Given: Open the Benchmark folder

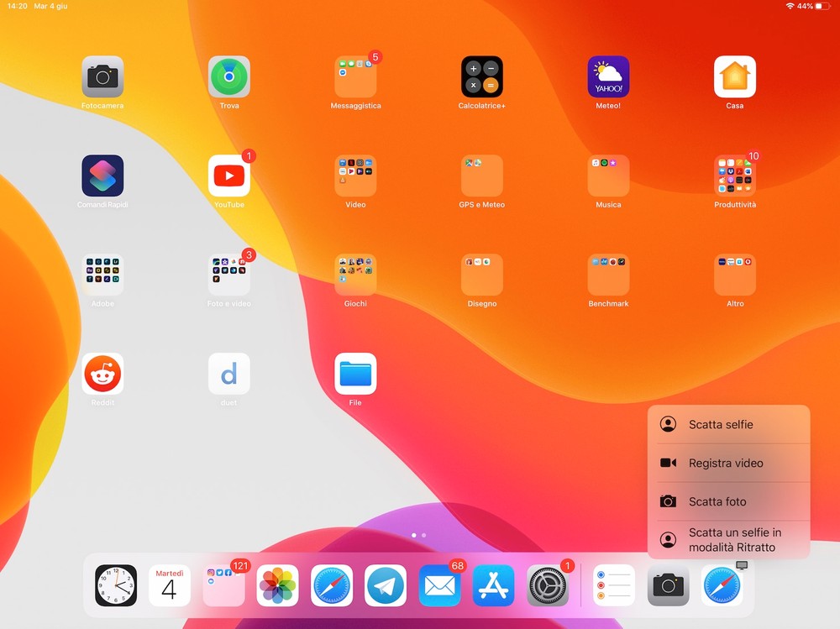Looking at the screenshot, I should pyautogui.click(x=608, y=275).
